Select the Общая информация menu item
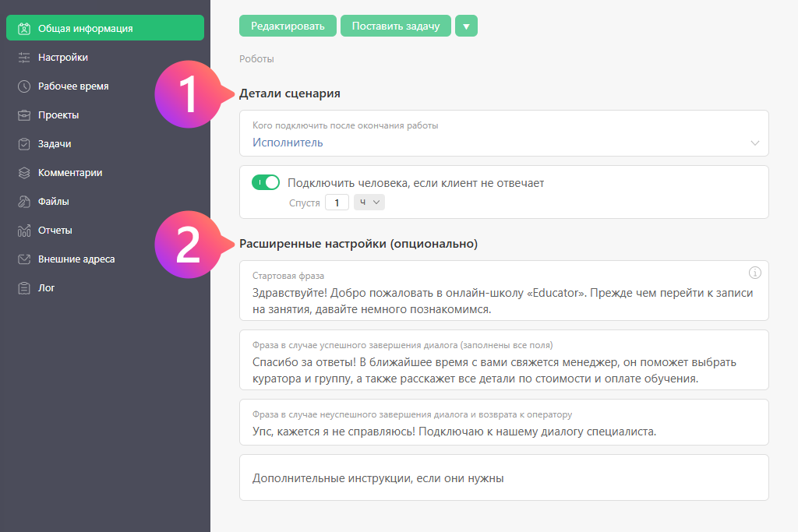Image resolution: width=798 pixels, height=532 pixels. 105,28
